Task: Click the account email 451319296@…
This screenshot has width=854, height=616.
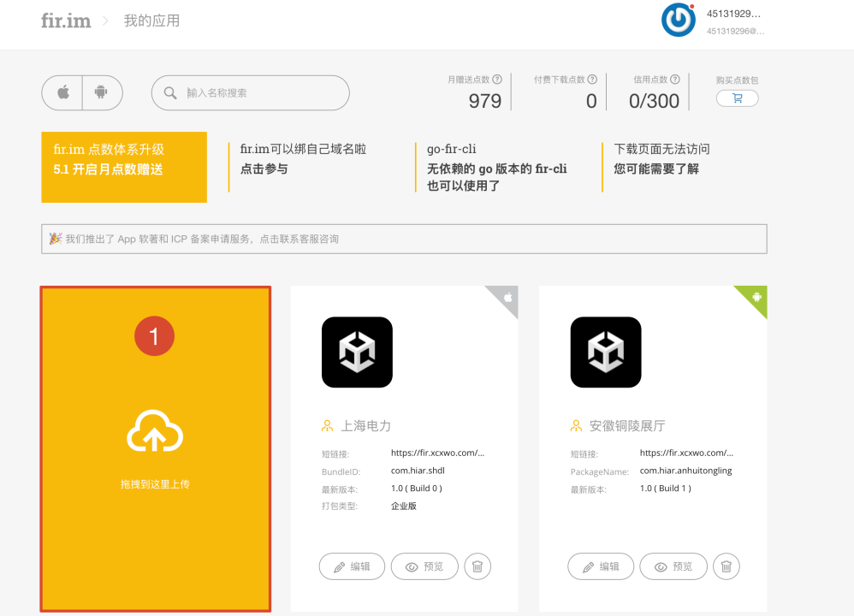Action: 735,31
